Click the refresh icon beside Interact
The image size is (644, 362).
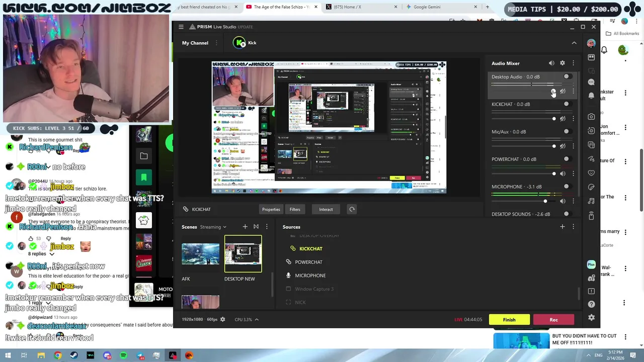coord(352,209)
